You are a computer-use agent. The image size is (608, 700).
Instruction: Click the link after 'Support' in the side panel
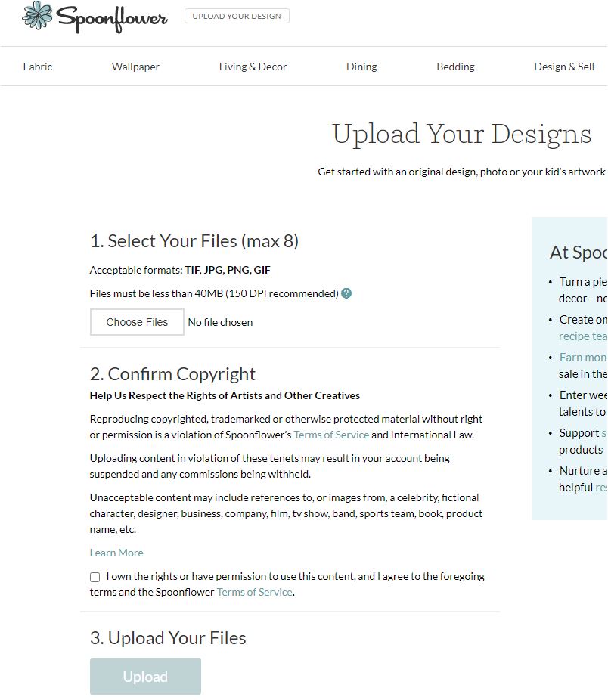coord(603,433)
